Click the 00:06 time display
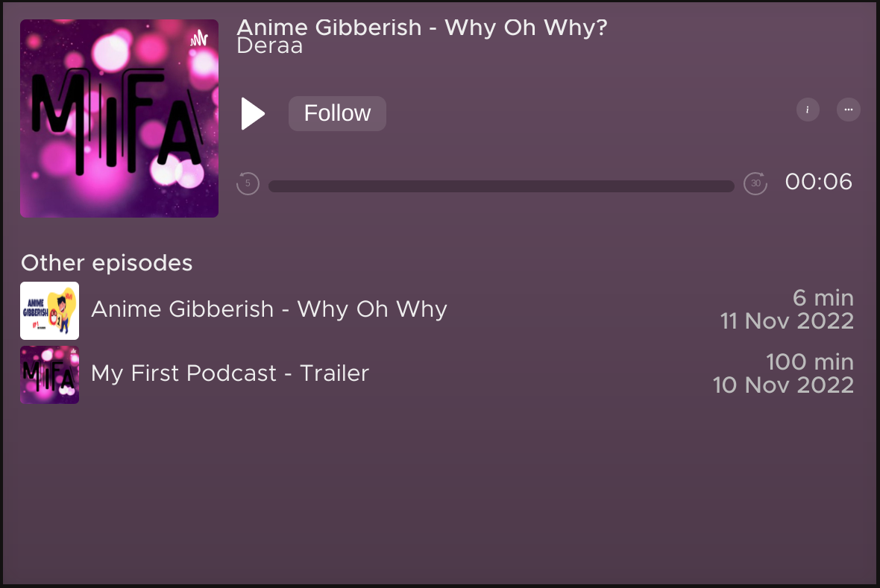The width and height of the screenshot is (880, 588). [818, 182]
